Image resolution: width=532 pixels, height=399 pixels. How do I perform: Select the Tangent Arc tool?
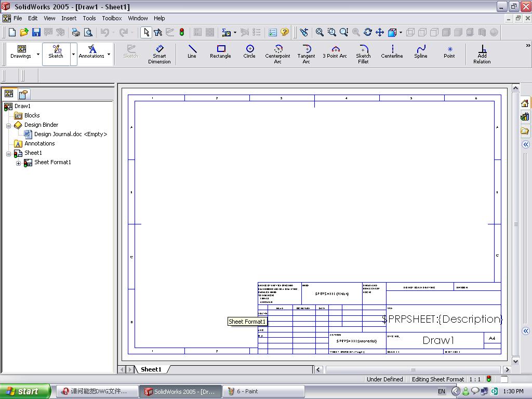(306, 54)
